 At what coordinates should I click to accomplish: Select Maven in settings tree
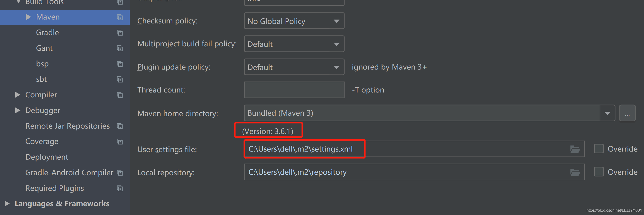tap(48, 17)
